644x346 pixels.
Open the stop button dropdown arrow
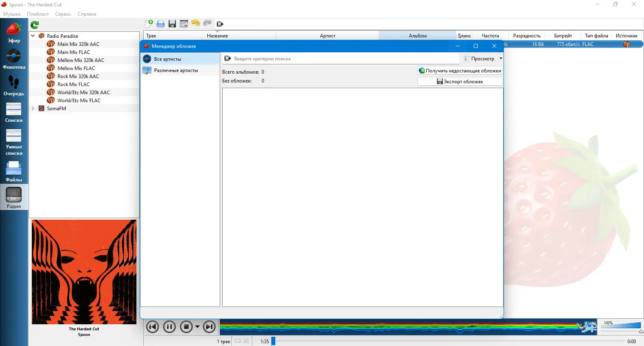point(197,327)
